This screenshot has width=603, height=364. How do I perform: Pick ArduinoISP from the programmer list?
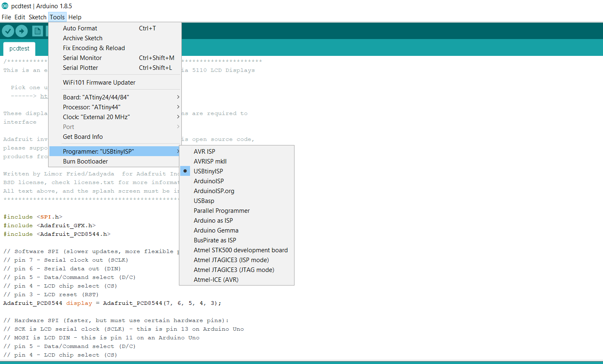coord(237,181)
